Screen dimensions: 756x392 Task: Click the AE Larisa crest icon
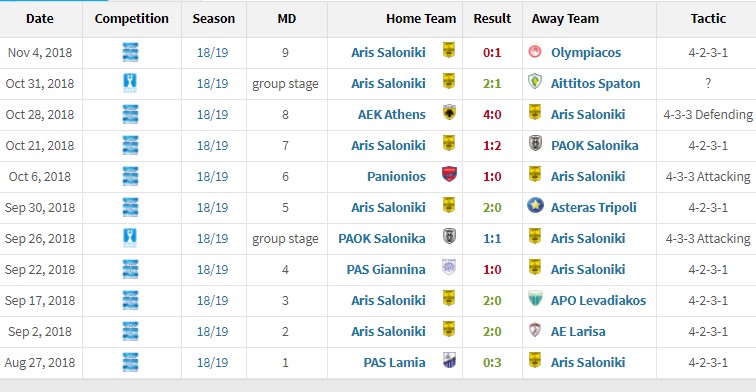coord(535,330)
